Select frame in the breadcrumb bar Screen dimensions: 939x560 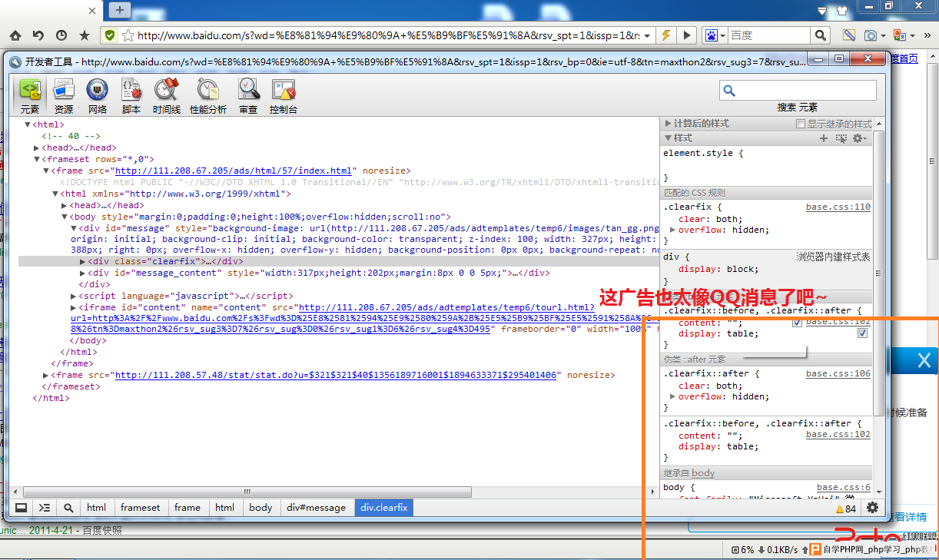[x=187, y=508]
